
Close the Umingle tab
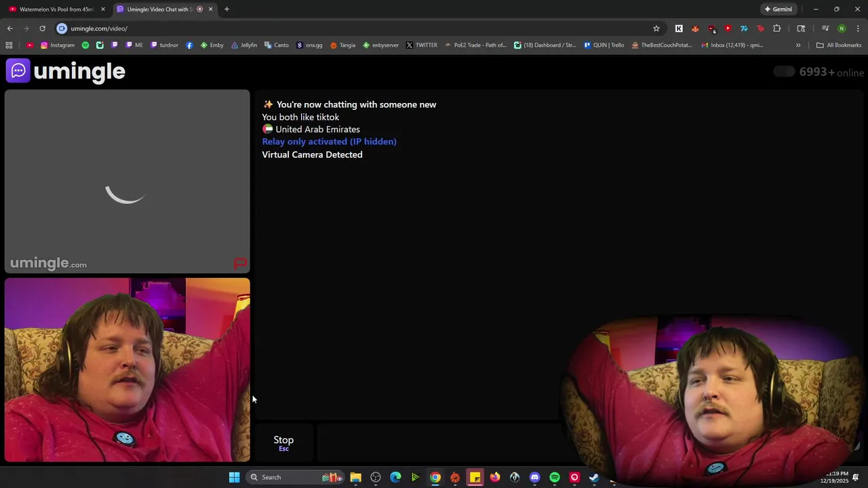tap(210, 9)
